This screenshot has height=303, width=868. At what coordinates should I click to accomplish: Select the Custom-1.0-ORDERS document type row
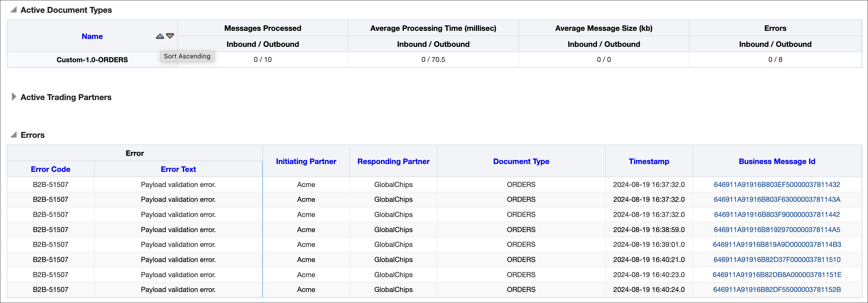pos(434,60)
